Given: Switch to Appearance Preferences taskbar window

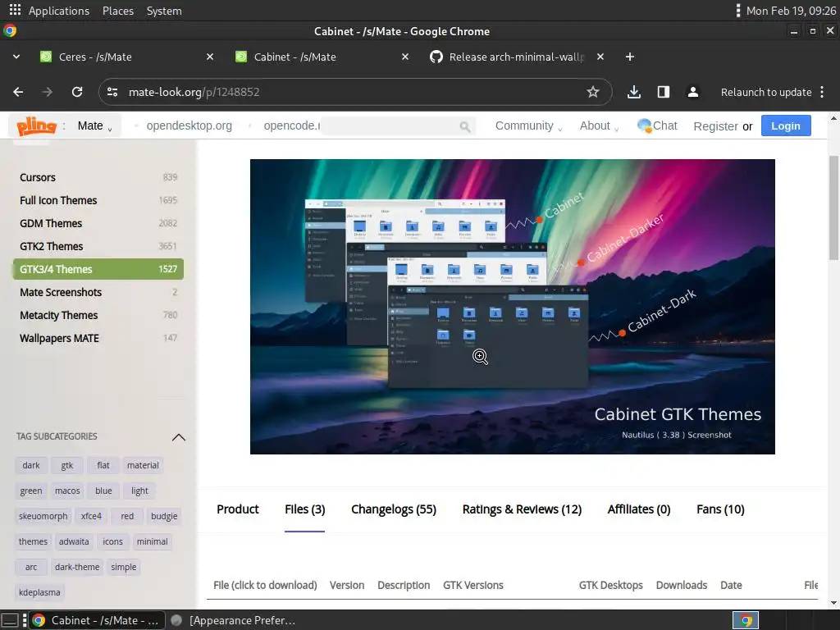Looking at the screenshot, I should (234, 620).
